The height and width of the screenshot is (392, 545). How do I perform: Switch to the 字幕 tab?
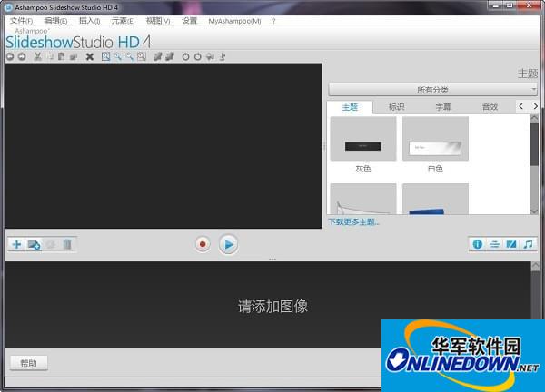pyautogui.click(x=443, y=107)
